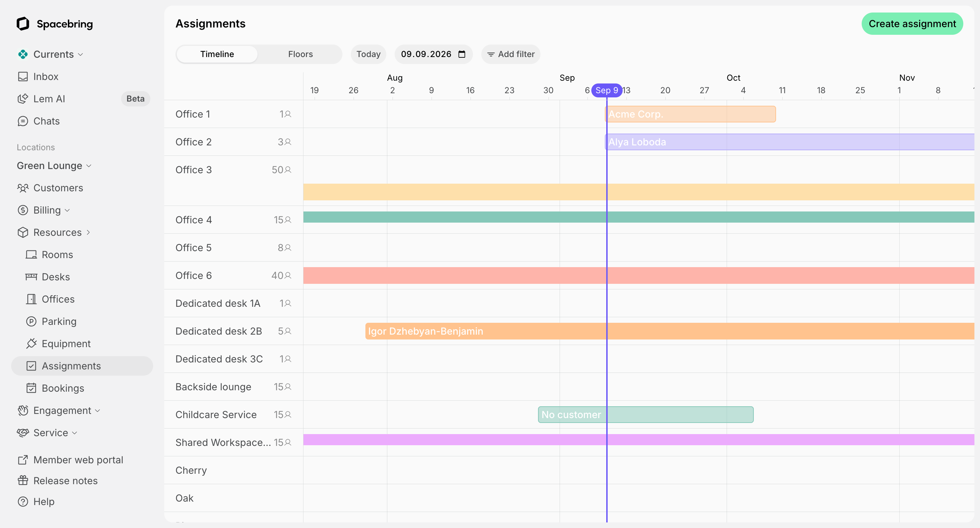Image resolution: width=980 pixels, height=528 pixels.
Task: Select the Cherry row label
Action: coord(191,470)
